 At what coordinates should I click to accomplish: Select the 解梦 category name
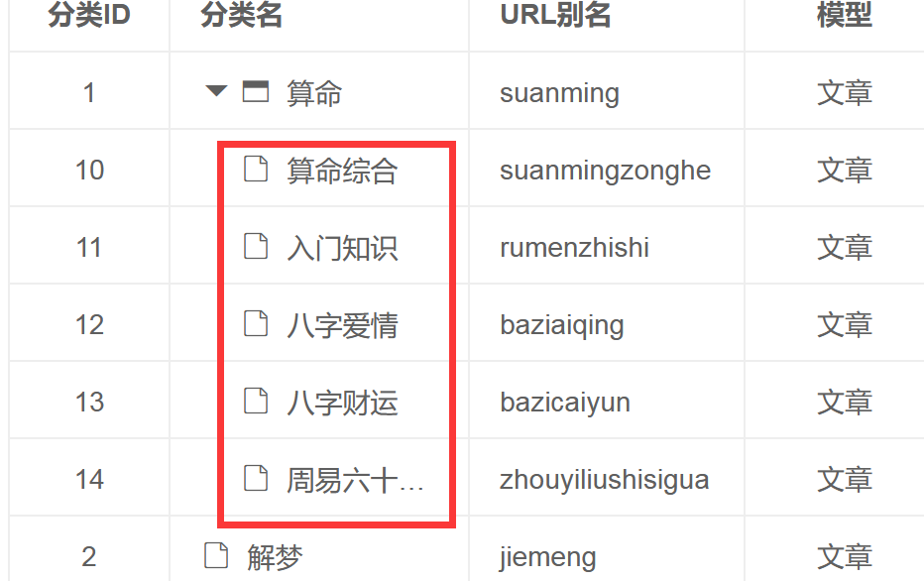tap(275, 557)
